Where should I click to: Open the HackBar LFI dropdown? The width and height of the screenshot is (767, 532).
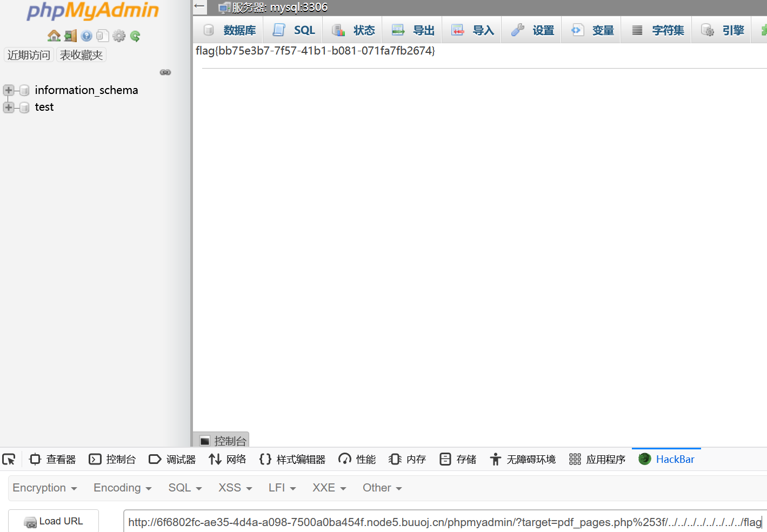pyautogui.click(x=282, y=488)
